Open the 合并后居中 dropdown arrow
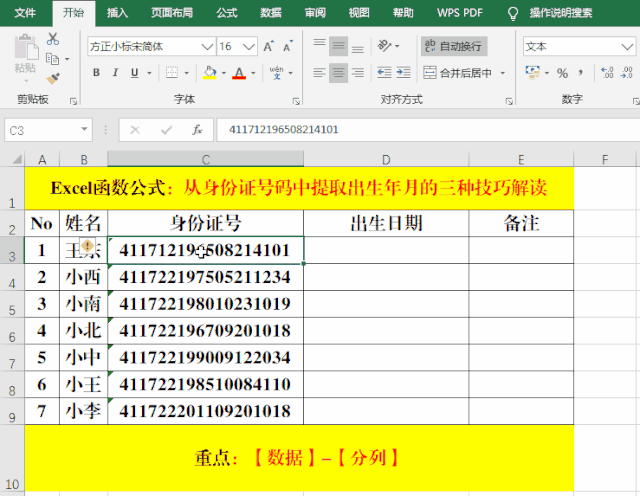The height and width of the screenshot is (496, 640). coord(500,73)
